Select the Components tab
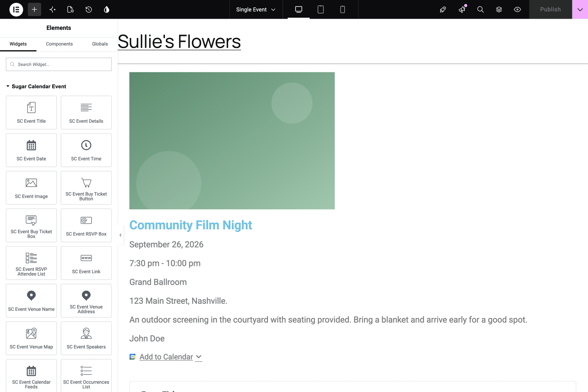 pos(59,44)
